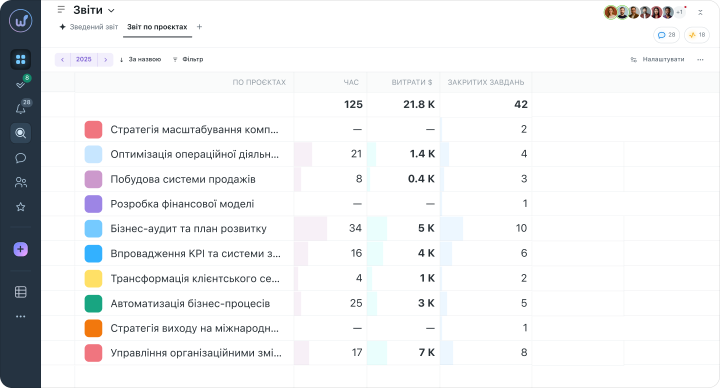Open the favorites star icon in sidebar
Image resolution: width=720 pixels, height=388 pixels.
[x=21, y=207]
